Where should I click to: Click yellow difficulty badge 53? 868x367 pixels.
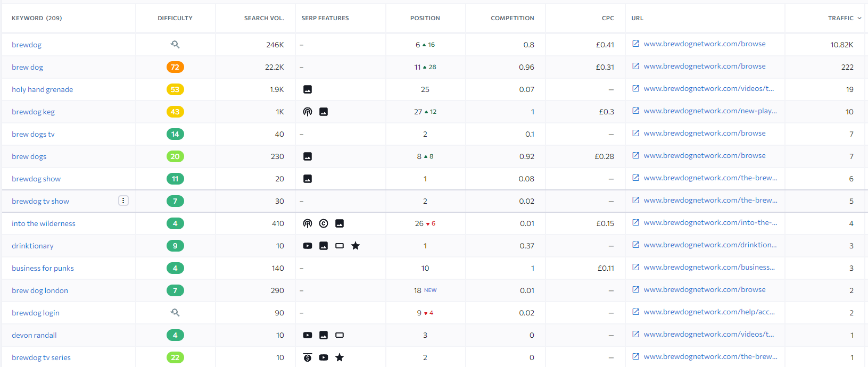pos(175,89)
